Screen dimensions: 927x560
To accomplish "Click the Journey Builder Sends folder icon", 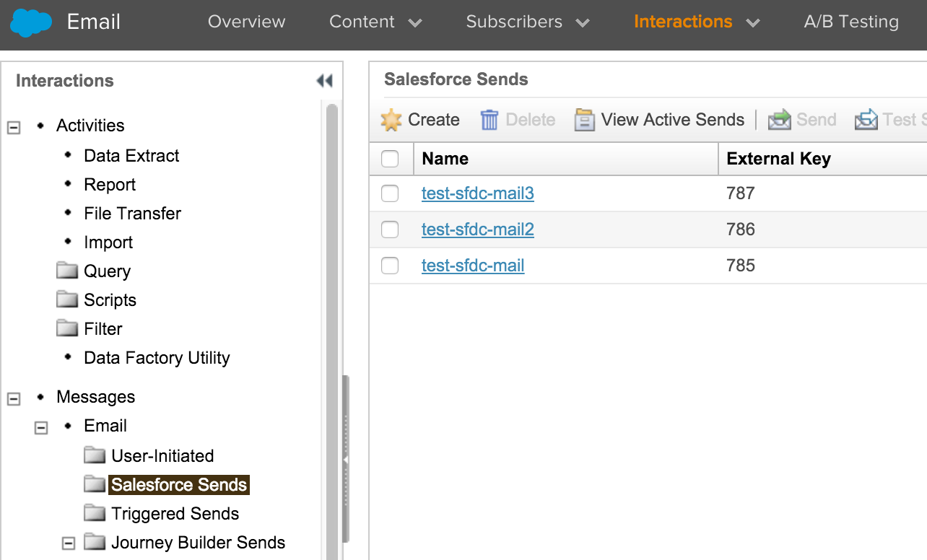I will (x=95, y=542).
